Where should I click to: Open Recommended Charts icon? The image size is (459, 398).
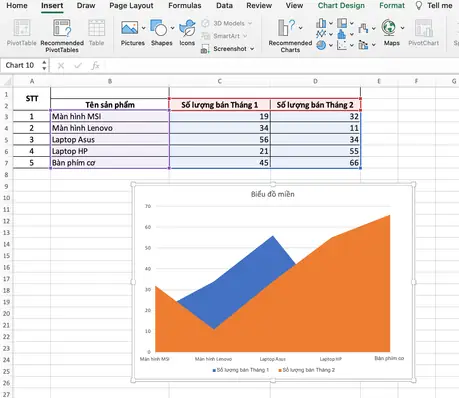287,27
